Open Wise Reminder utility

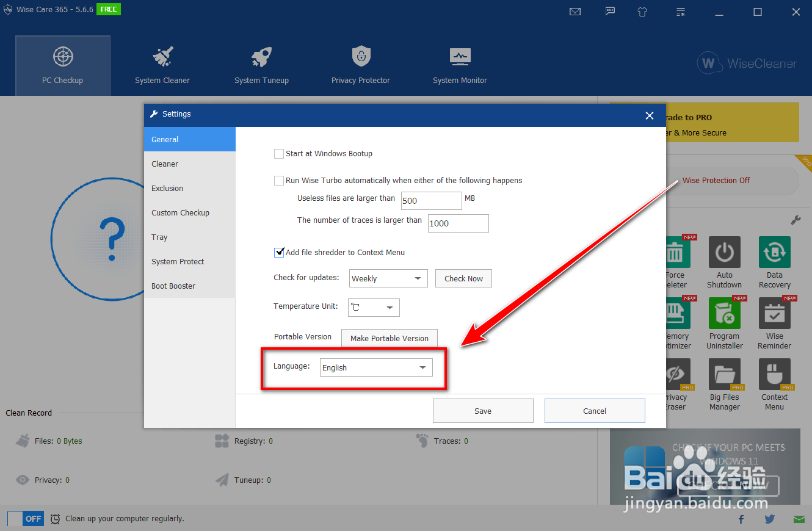click(775, 324)
